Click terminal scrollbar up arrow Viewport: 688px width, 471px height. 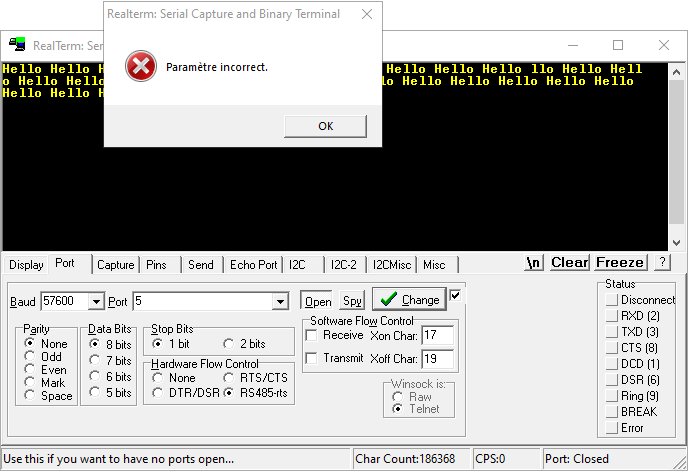click(x=676, y=72)
